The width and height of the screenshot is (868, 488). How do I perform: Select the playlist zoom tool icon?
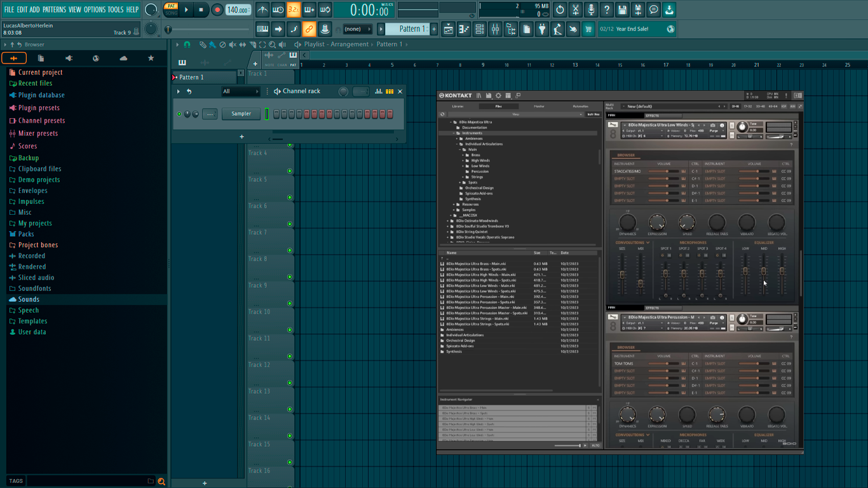pyautogui.click(x=273, y=45)
